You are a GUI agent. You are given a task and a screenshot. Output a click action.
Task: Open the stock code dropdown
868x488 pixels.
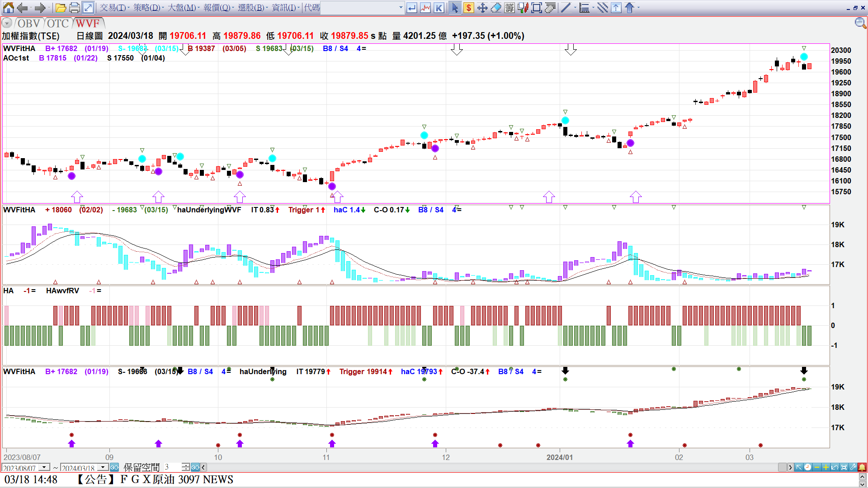[401, 8]
